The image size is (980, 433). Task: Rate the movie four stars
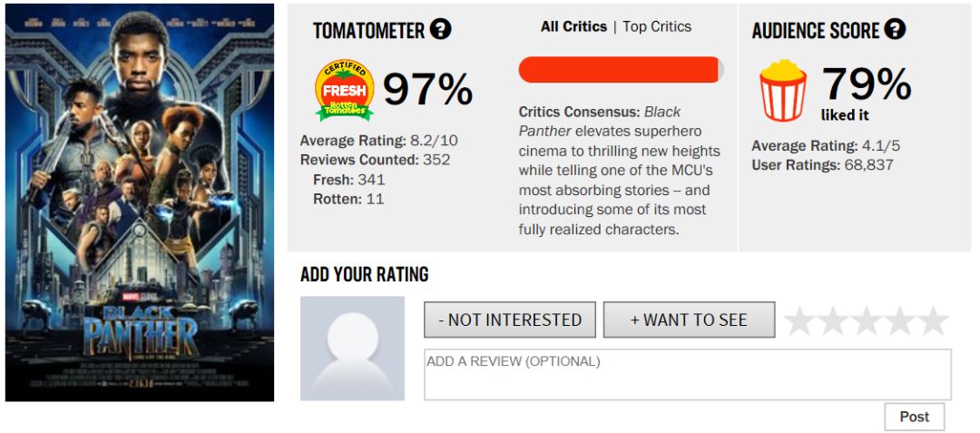click(899, 320)
